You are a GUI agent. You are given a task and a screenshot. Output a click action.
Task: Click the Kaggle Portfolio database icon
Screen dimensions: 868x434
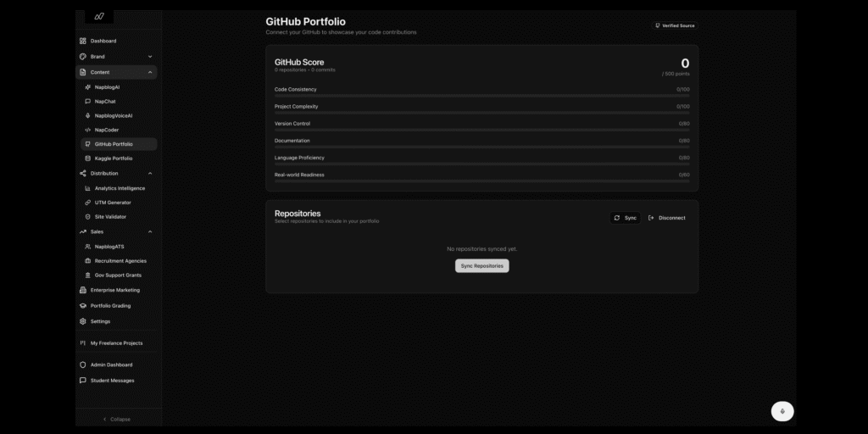(87, 159)
